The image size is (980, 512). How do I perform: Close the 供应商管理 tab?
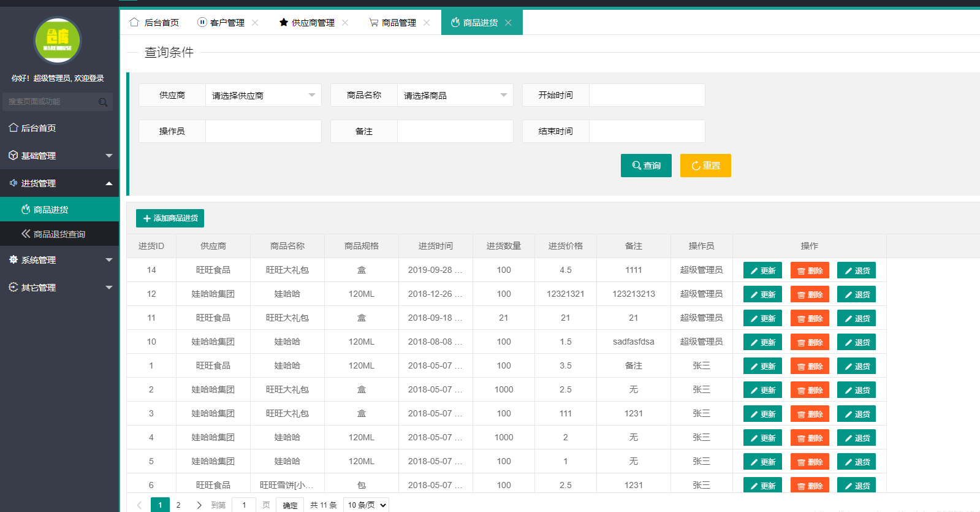point(345,23)
